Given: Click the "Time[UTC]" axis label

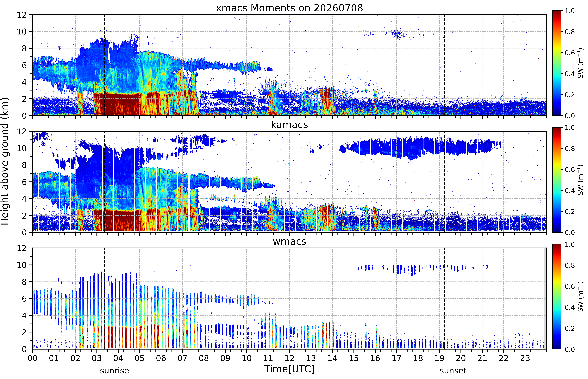Looking at the screenshot, I should pos(289,369).
